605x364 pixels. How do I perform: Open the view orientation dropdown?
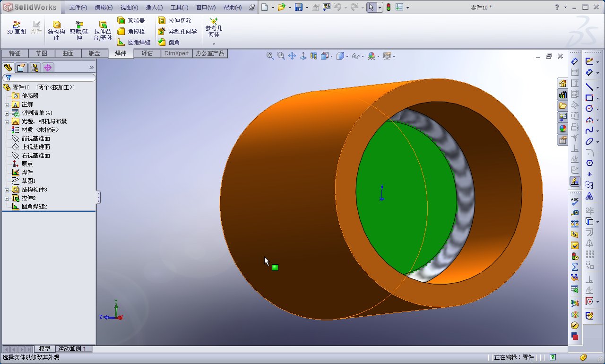point(332,56)
